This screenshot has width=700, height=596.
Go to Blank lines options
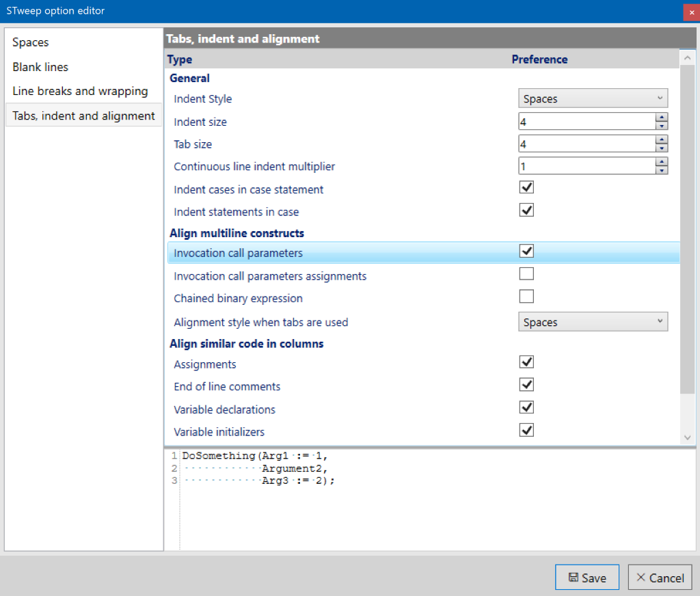(x=40, y=67)
